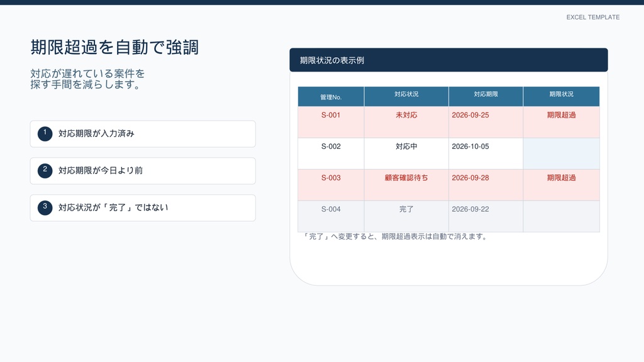Click the panel title 期限状況の表示例
This screenshot has width=644, height=362.
tap(332, 60)
